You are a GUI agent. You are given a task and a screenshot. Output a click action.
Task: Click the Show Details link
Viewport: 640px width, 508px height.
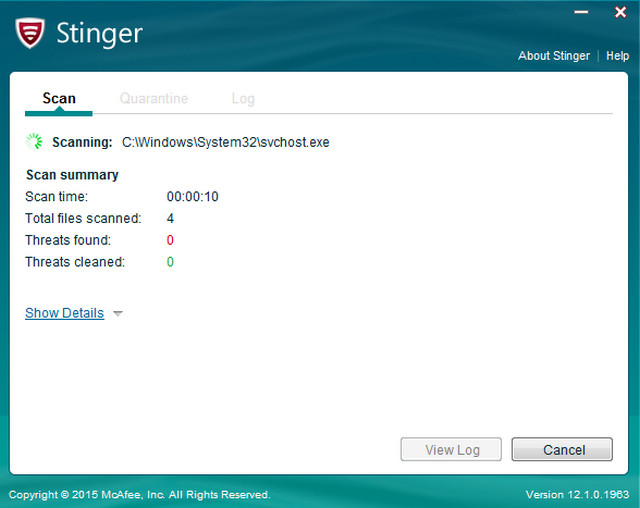pyautogui.click(x=64, y=313)
